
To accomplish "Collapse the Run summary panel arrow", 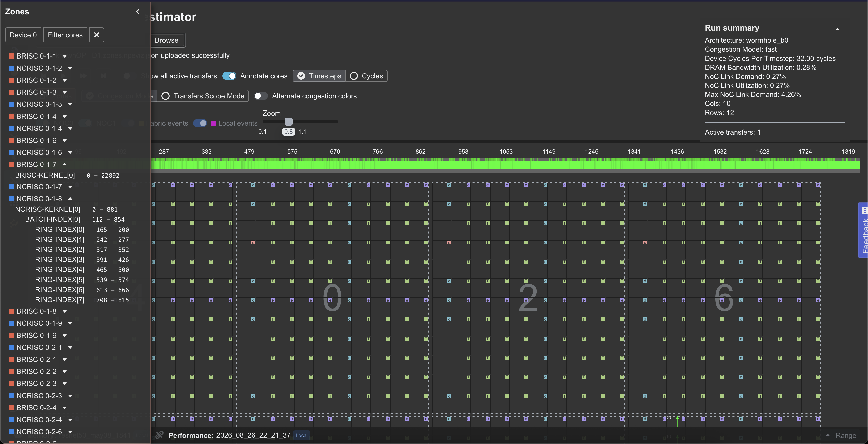I will click(x=837, y=29).
